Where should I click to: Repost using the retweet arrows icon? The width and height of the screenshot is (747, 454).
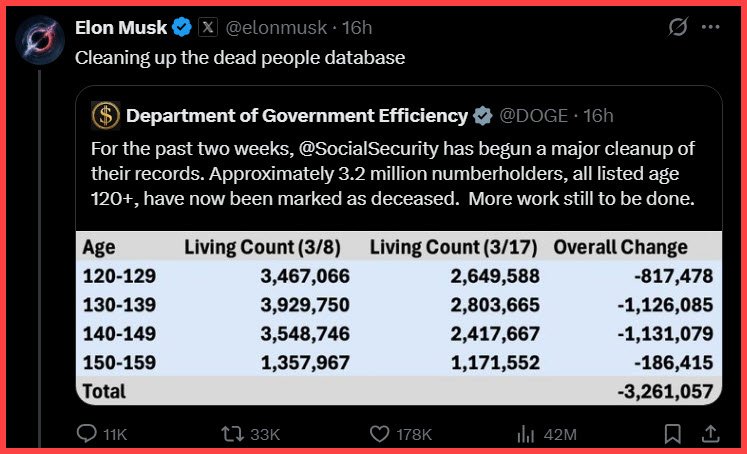click(x=231, y=434)
